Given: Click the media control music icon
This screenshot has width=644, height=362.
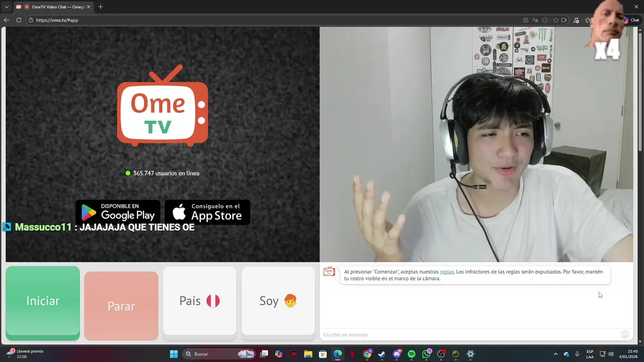Looking at the screenshot, I should [576, 20].
